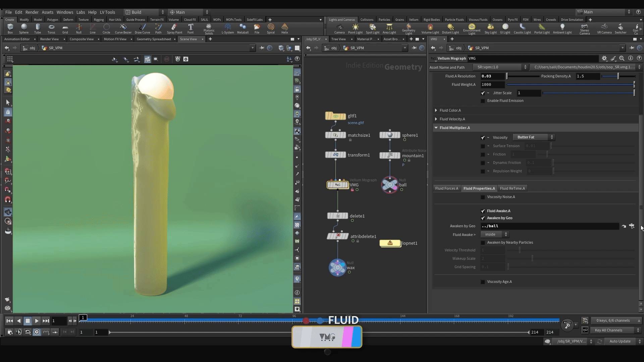
Task: Click the Auto Update button
Action: (x=620, y=341)
